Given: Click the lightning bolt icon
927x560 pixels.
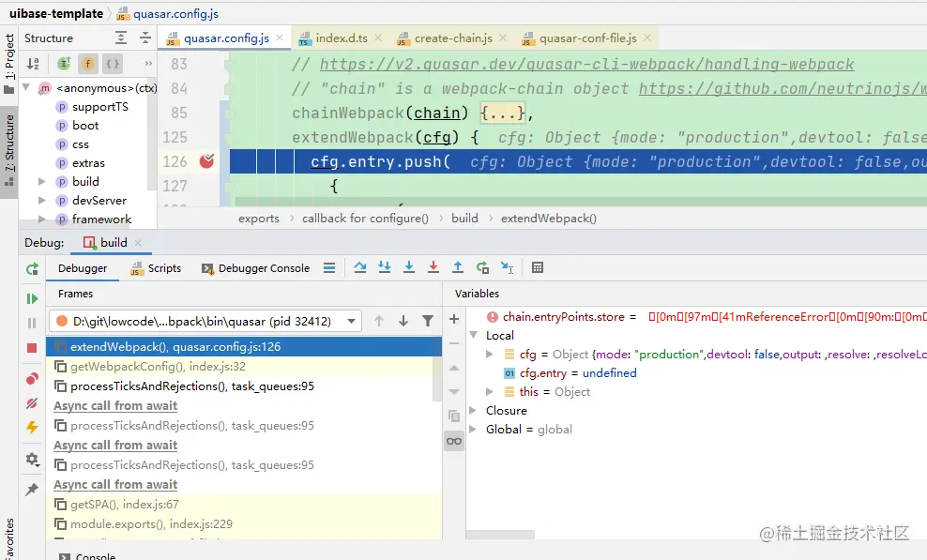Looking at the screenshot, I should pyautogui.click(x=32, y=427).
